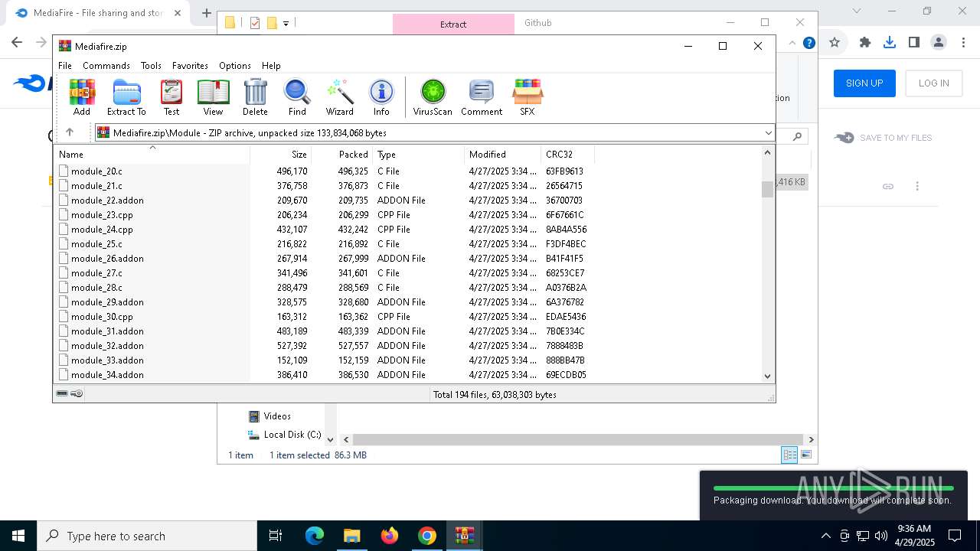The height and width of the screenshot is (551, 980).
Task: Launch the Wizard tool
Action: coord(339,97)
